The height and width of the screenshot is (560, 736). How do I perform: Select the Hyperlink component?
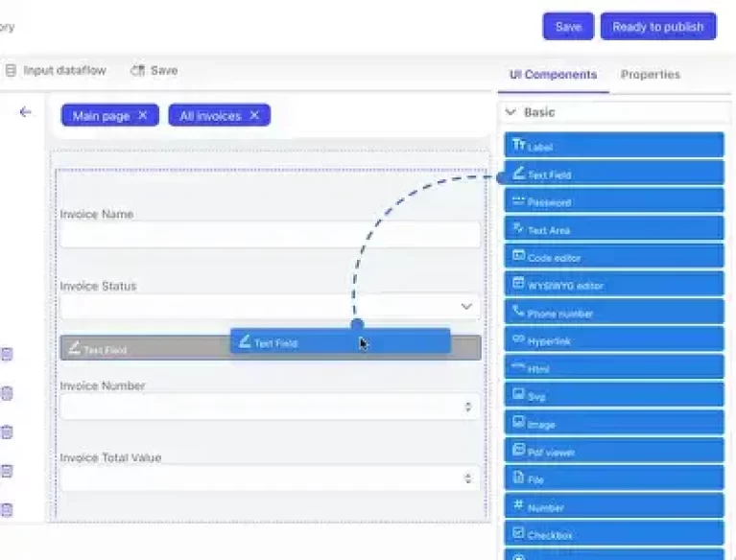pos(614,339)
